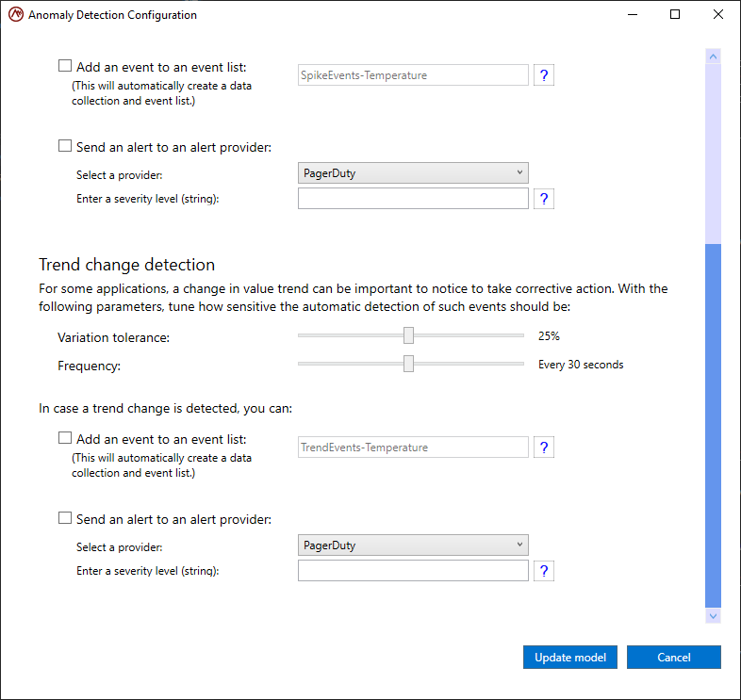The image size is (741, 700).
Task: Minimize the Anomaly Detection Configuration window
Action: tap(633, 15)
